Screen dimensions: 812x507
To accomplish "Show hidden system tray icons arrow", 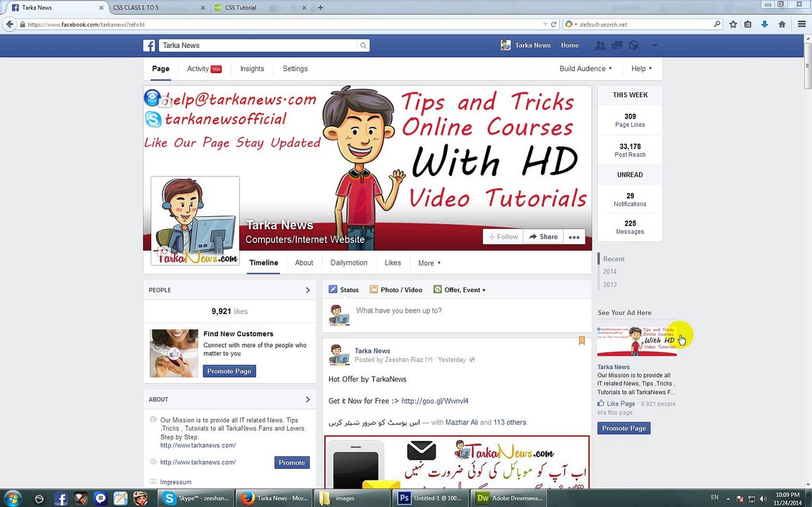I will [728, 499].
